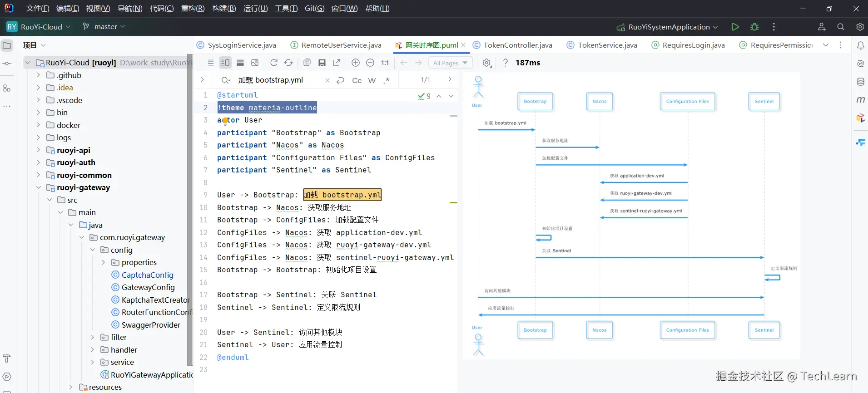Image resolution: width=868 pixels, height=393 pixels.
Task: Toggle regex search option
Action: pyautogui.click(x=387, y=80)
